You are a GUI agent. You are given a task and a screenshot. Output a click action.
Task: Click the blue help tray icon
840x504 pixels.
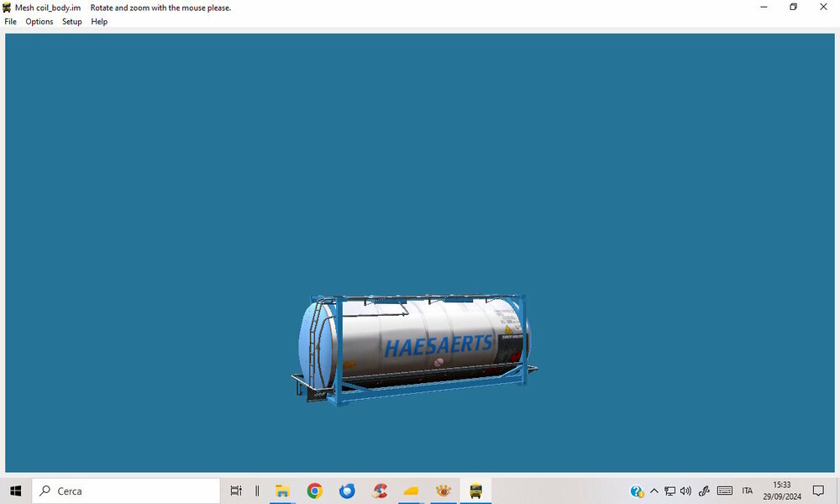click(637, 491)
